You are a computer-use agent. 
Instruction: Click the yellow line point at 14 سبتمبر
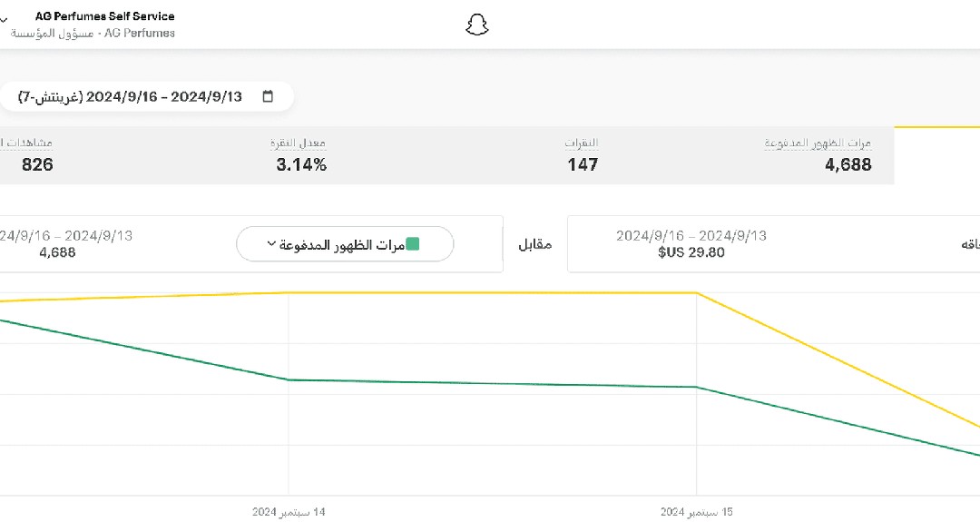[x=289, y=293]
